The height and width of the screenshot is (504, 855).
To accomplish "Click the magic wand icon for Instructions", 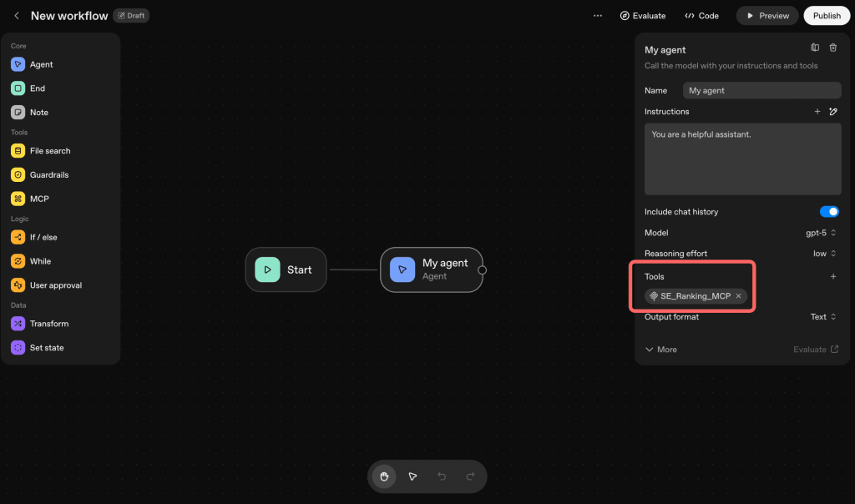I will tap(833, 112).
